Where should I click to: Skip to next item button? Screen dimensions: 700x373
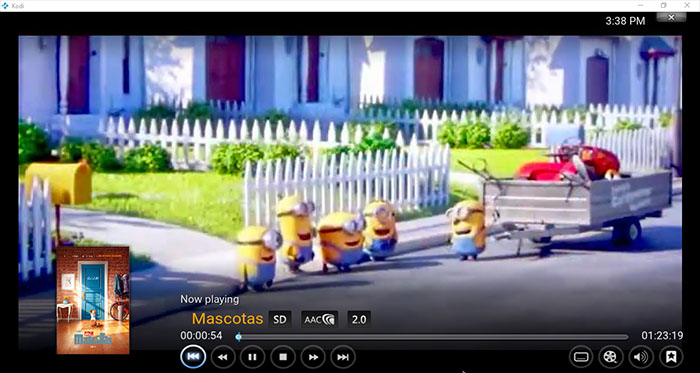pyautogui.click(x=343, y=357)
